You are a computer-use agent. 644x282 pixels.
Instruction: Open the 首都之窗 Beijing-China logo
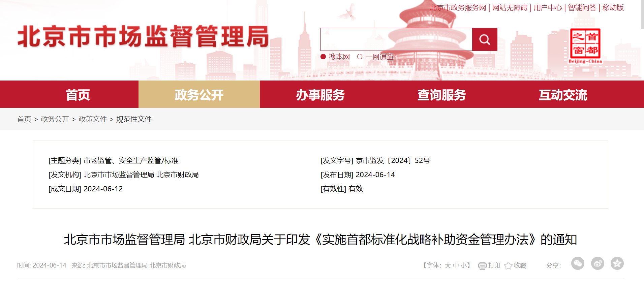tap(585, 46)
